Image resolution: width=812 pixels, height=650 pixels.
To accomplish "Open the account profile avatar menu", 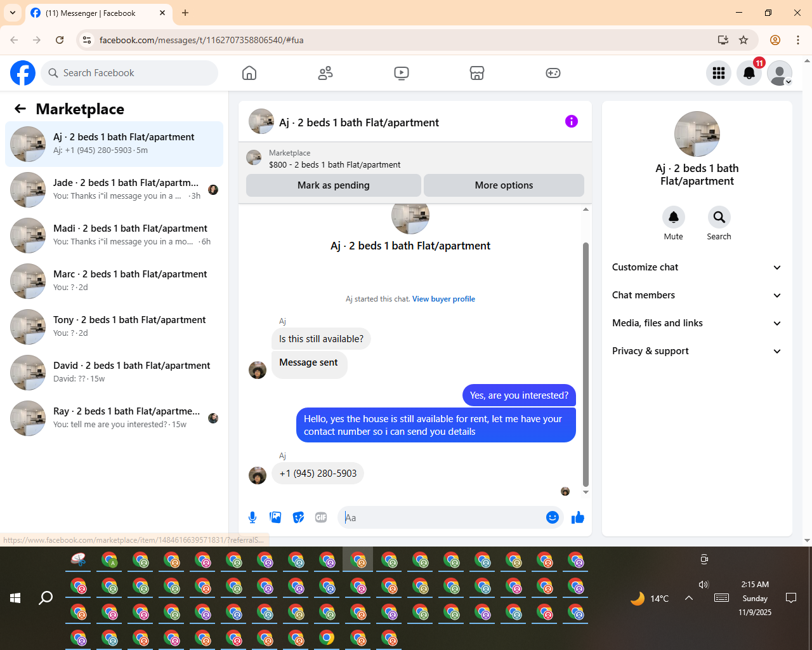I will 780,73.
